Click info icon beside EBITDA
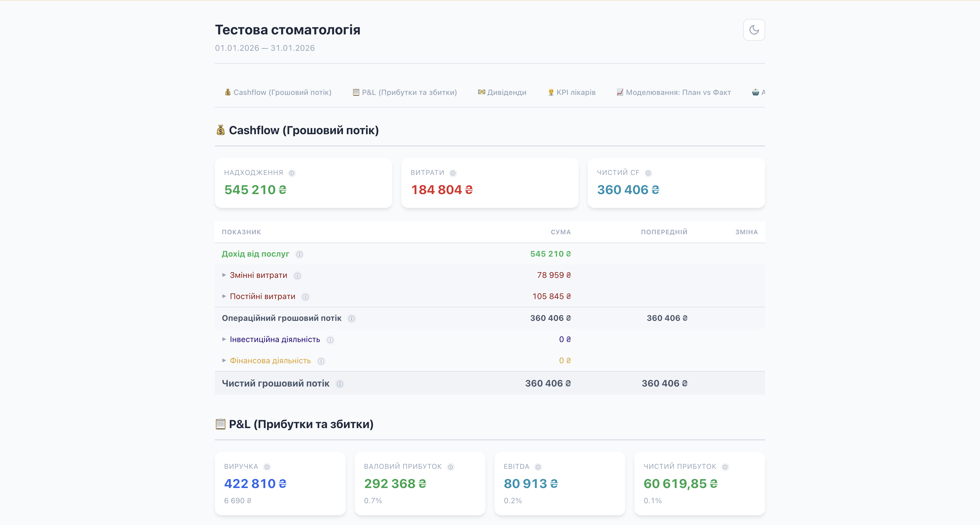Viewport: 980px width, 525px height. coord(538,467)
